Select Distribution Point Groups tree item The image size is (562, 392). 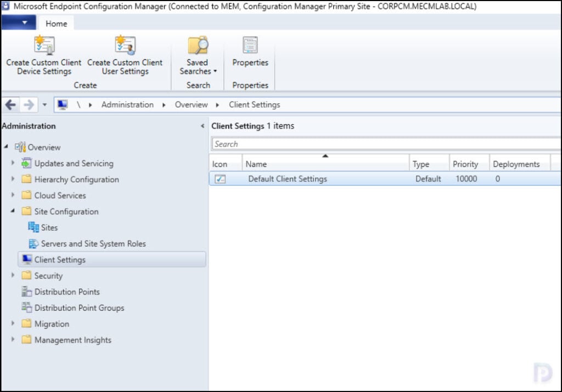pos(79,307)
